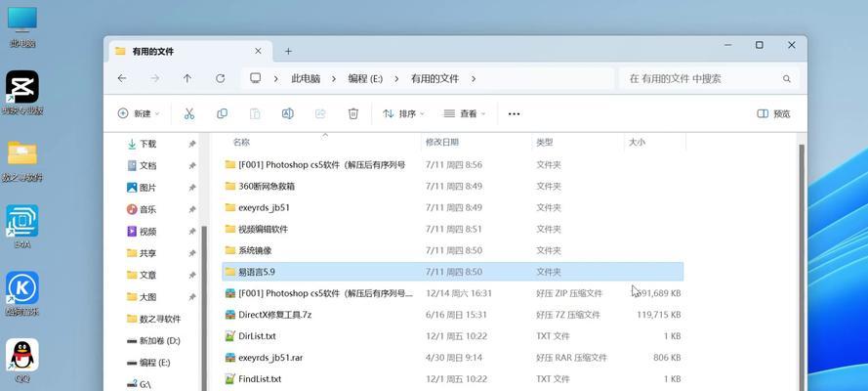Click the search magnifier icon
The image size is (868, 391).
tap(787, 79)
